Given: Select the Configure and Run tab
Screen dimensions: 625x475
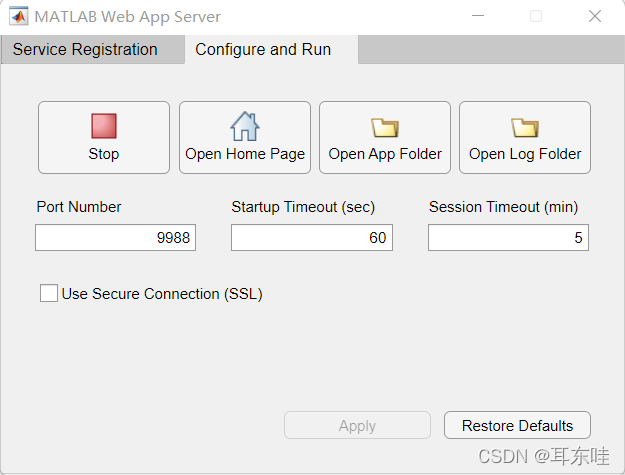Looking at the screenshot, I should coord(271,49).
